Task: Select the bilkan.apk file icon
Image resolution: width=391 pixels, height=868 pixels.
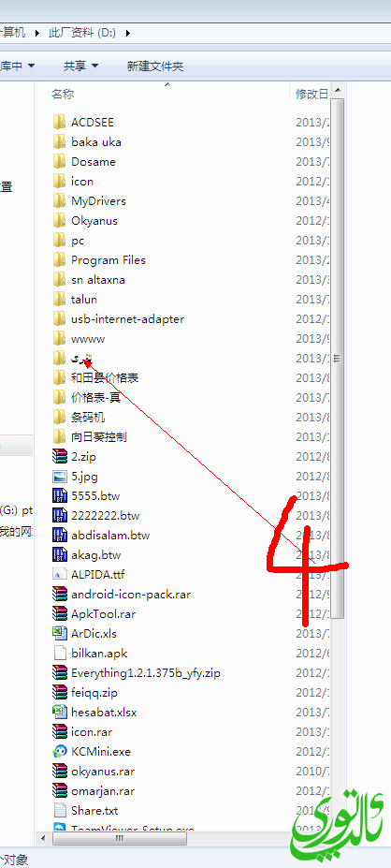Action: pyautogui.click(x=59, y=654)
